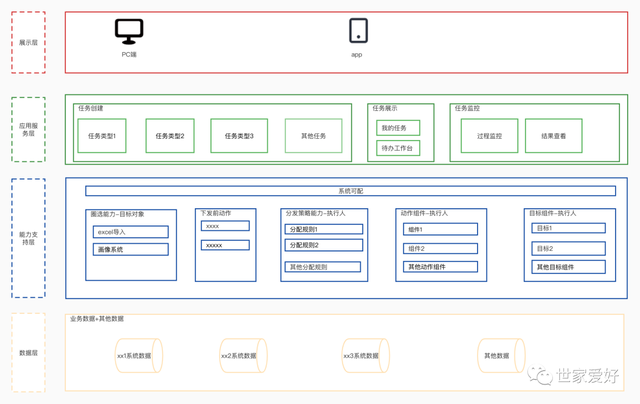Open the 结果查看 box
Image resolution: width=640 pixels, height=404 pixels.
coord(554,136)
